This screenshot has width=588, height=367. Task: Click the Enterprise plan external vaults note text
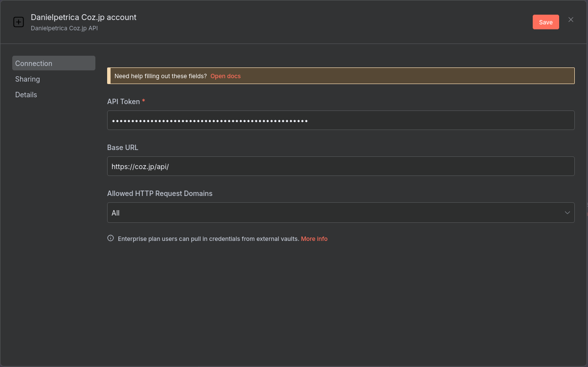(208, 239)
